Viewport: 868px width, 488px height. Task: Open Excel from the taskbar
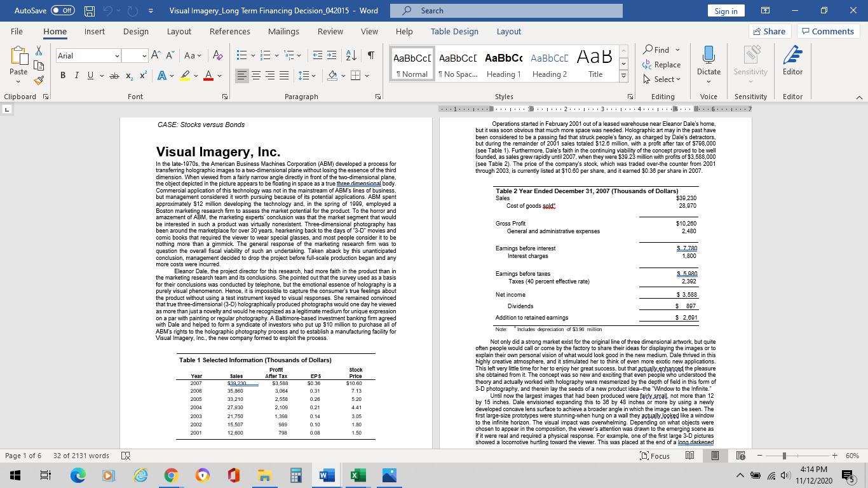pyautogui.click(x=358, y=475)
